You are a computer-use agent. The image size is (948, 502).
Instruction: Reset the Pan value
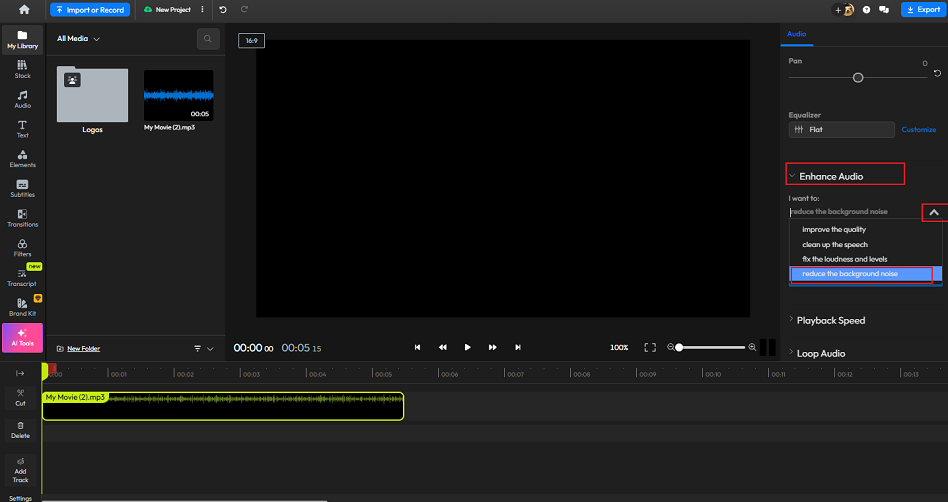[937, 73]
